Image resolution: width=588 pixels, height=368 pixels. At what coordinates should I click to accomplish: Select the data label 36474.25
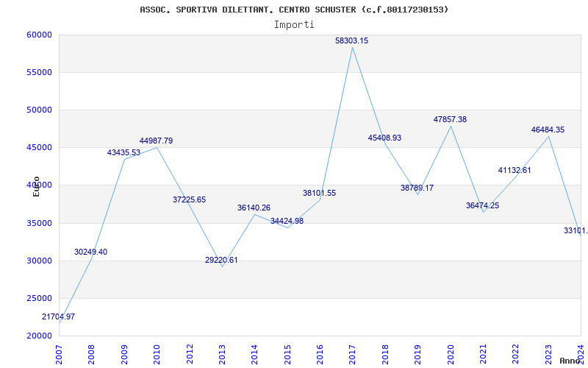(x=483, y=205)
